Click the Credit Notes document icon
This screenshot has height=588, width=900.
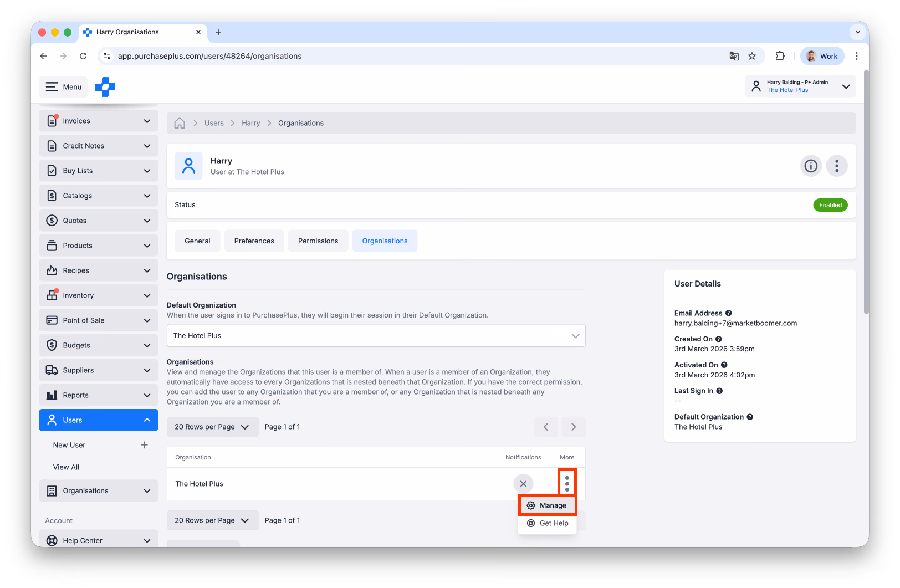click(52, 146)
